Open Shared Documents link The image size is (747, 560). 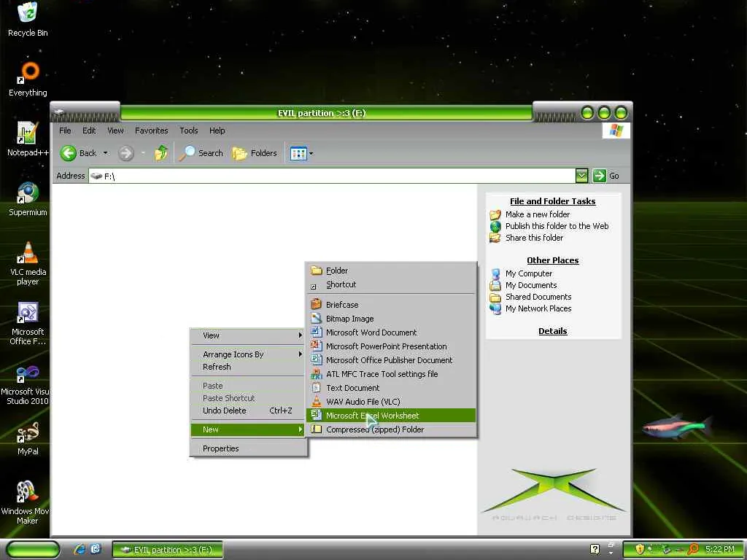click(538, 297)
